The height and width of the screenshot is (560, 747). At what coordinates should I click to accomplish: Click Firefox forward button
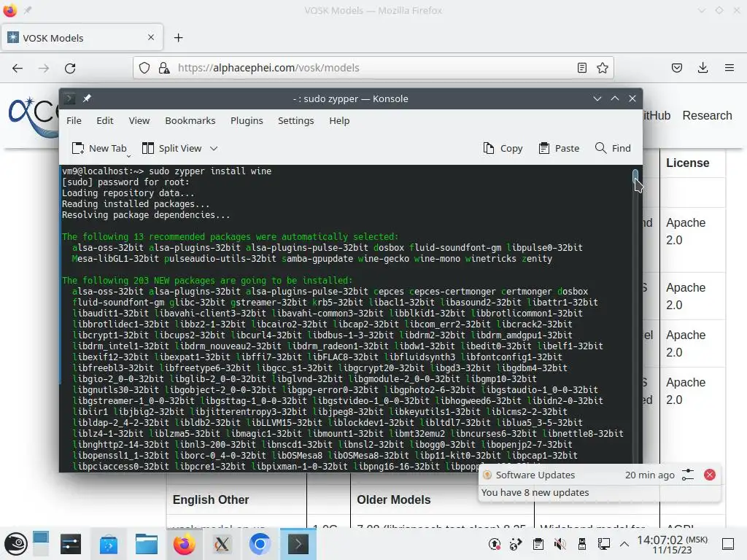(x=44, y=68)
